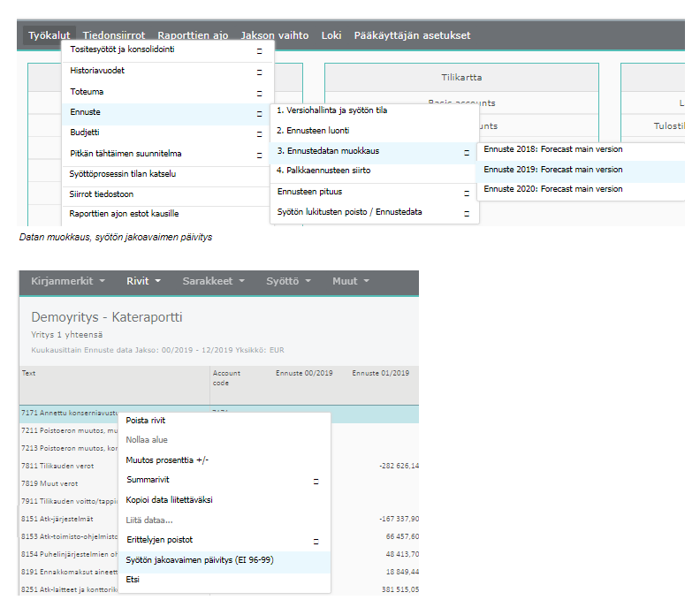Select Jakson vaihto in top menu
Viewport: 700px width, 600px height.
tap(275, 35)
